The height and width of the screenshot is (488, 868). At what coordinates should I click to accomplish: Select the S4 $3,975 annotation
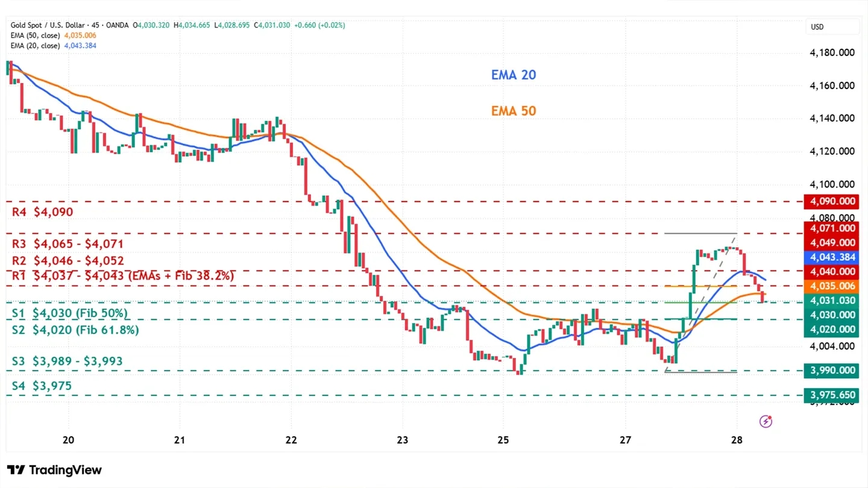[x=42, y=386]
